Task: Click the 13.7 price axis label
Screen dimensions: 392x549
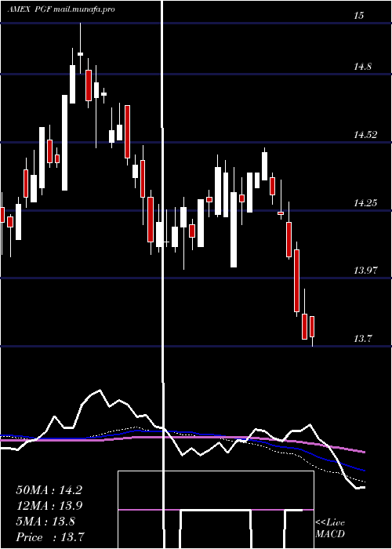Action: 362,339
